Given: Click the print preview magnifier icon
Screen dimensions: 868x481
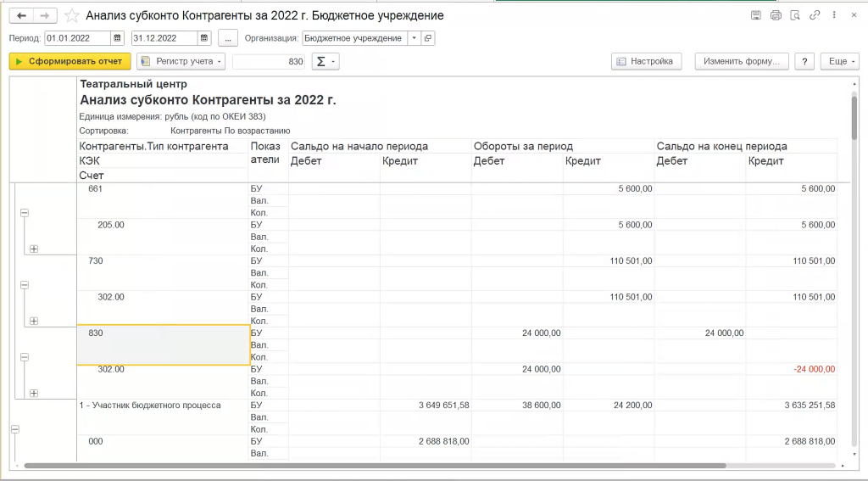Looking at the screenshot, I should coord(795,15).
